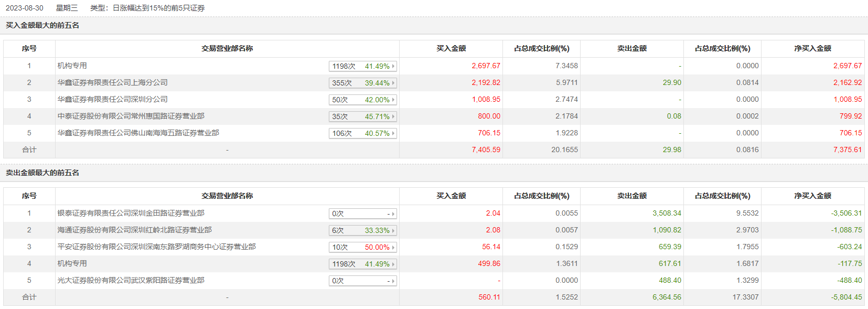Viewport: 868px width, 309px height.
Task: Expand the 1198次 41.49% dropdown in first buy row
Action: (x=362, y=66)
